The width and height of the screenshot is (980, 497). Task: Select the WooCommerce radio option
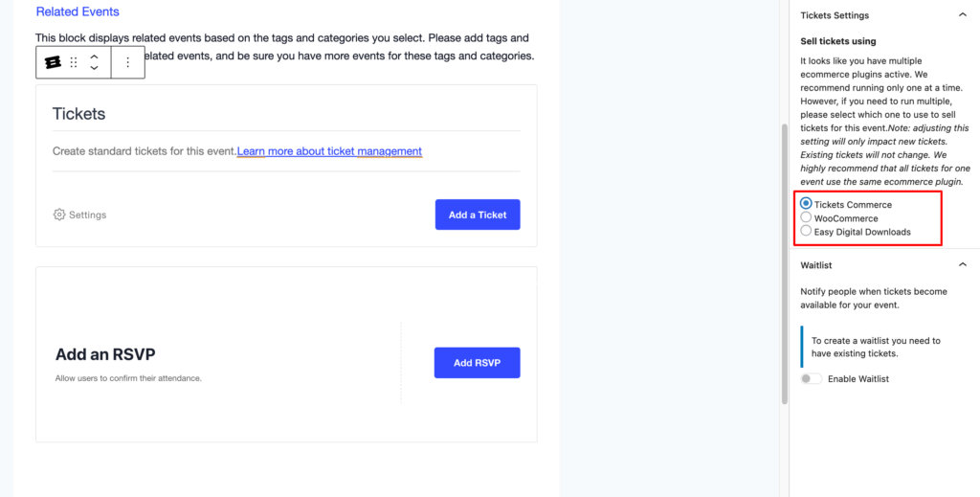pos(806,217)
